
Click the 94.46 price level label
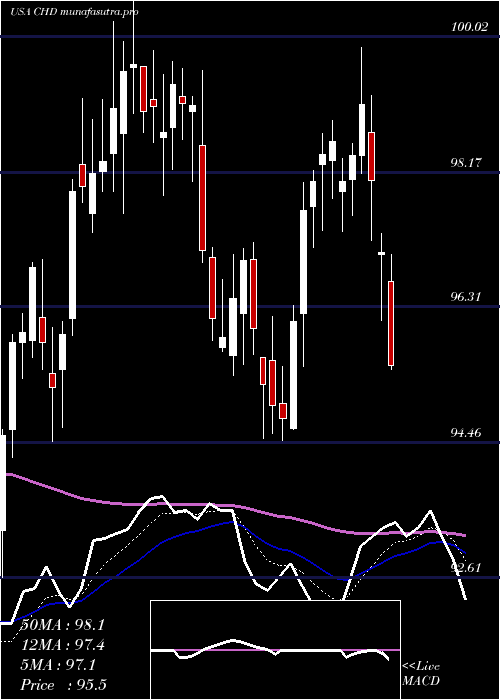pos(466,433)
